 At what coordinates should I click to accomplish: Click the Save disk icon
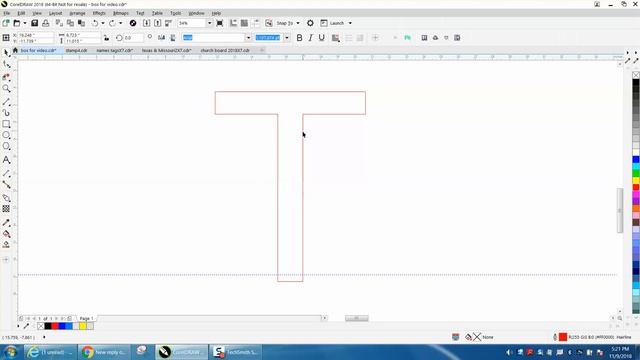34,23
